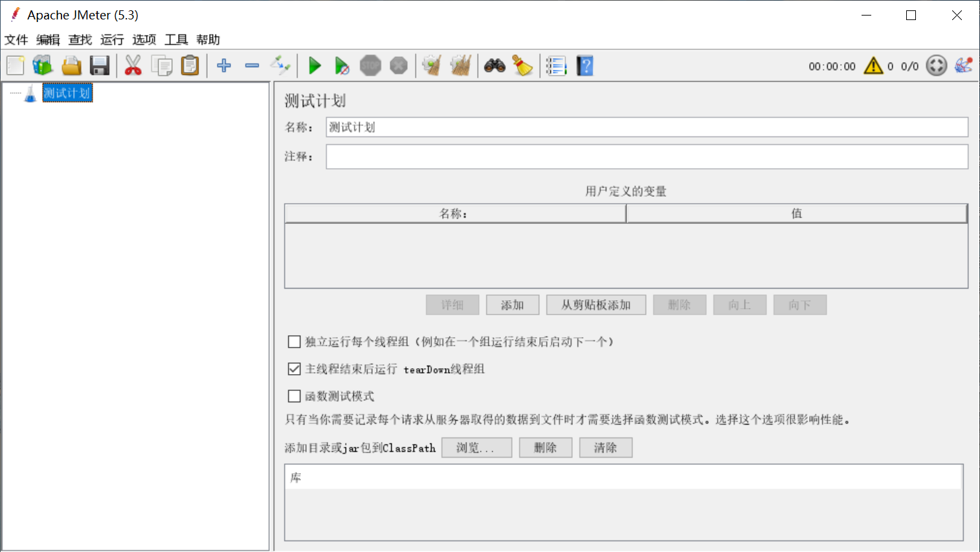Open the 运行 menu

[112, 39]
